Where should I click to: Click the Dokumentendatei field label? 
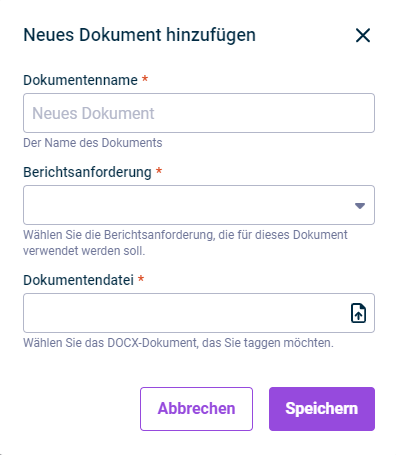click(x=79, y=280)
